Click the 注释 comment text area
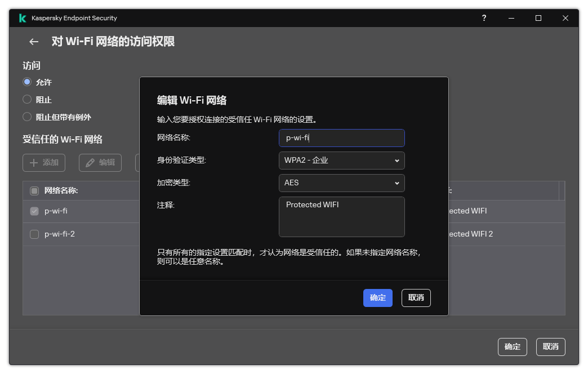 (x=341, y=217)
